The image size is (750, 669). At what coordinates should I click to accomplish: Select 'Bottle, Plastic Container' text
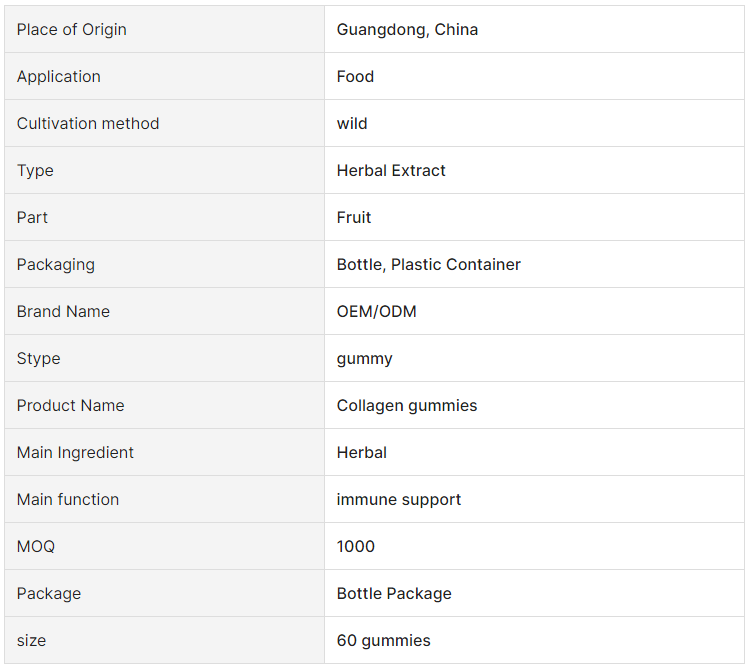(428, 265)
